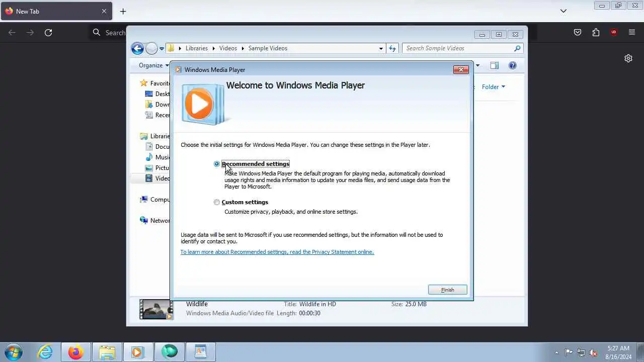The height and width of the screenshot is (362, 644).
Task: Click the taskbar clock showing 5:27 AM
Action: click(618, 352)
